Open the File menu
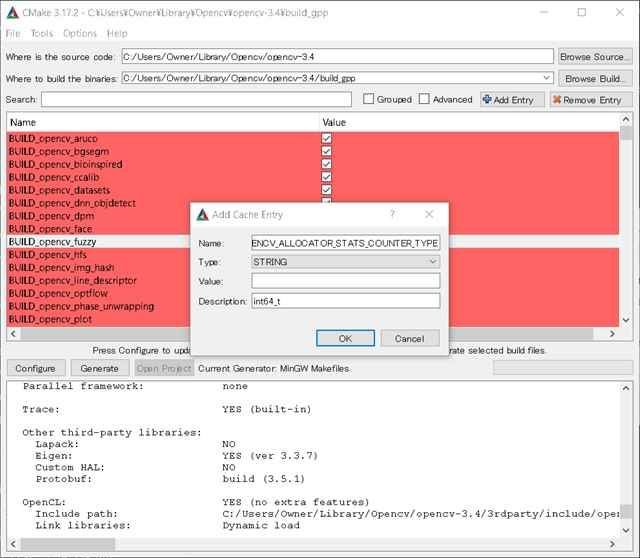This screenshot has height=558, width=640. (x=13, y=33)
